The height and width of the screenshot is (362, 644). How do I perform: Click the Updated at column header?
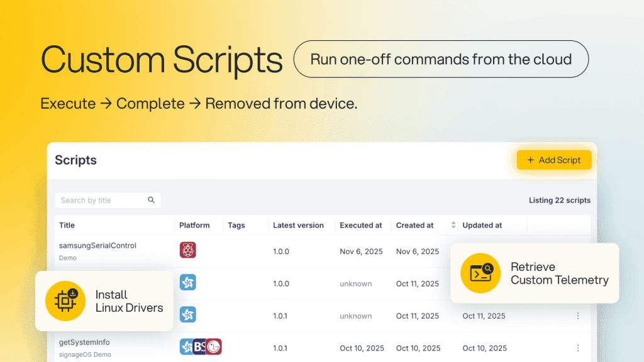pyautogui.click(x=482, y=225)
